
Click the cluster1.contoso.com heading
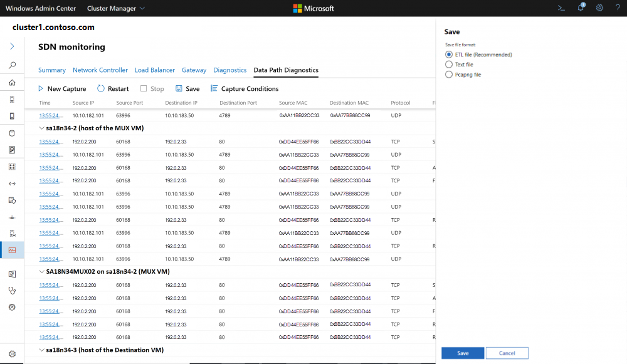[53, 27]
